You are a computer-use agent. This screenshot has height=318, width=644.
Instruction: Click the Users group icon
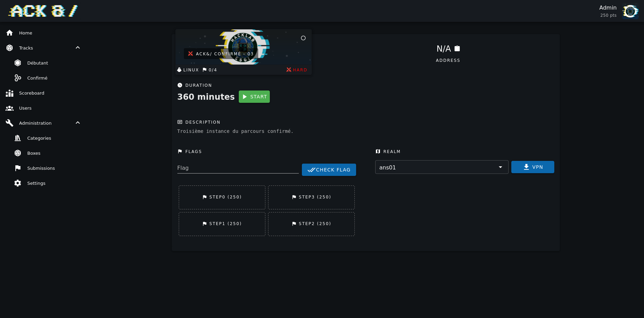pos(10,108)
